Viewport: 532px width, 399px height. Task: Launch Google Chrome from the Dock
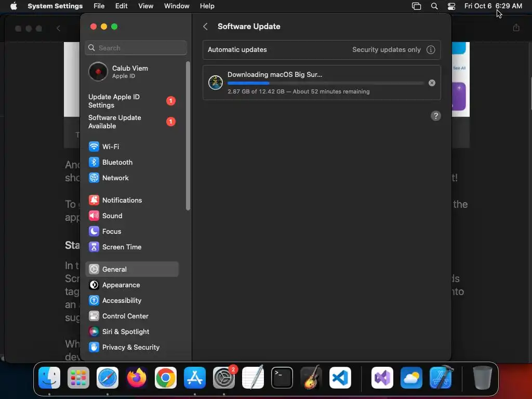click(x=166, y=378)
